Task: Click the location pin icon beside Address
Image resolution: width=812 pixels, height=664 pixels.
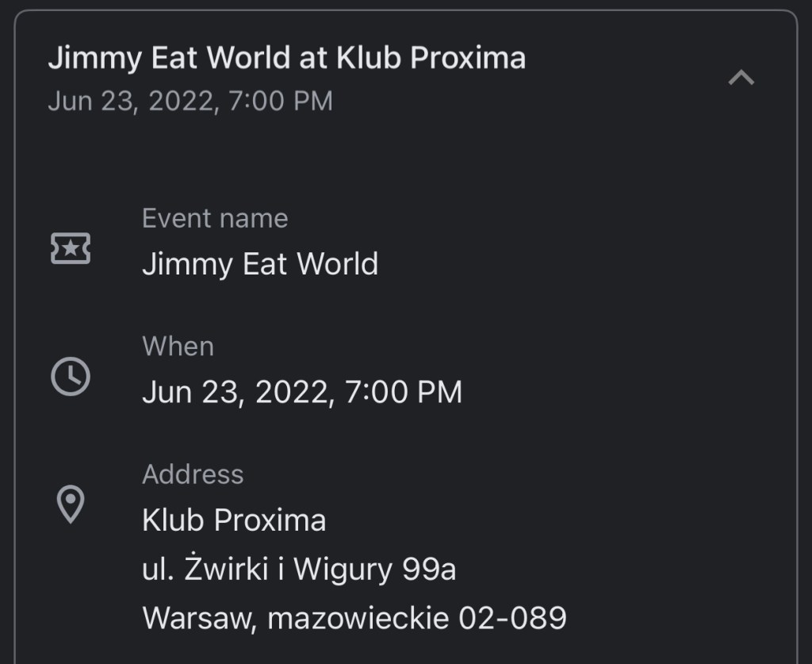Action: (x=71, y=504)
